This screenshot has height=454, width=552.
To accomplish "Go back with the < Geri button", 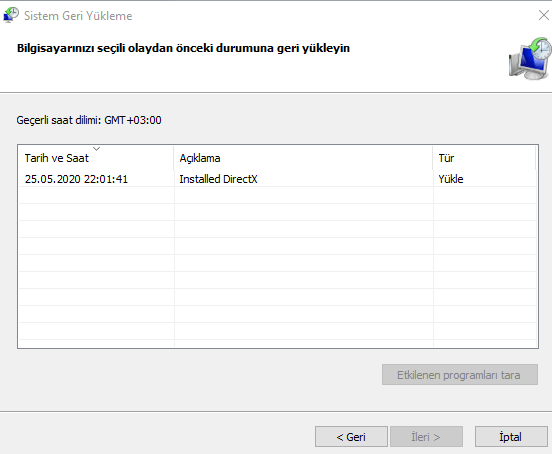I will click(x=351, y=437).
